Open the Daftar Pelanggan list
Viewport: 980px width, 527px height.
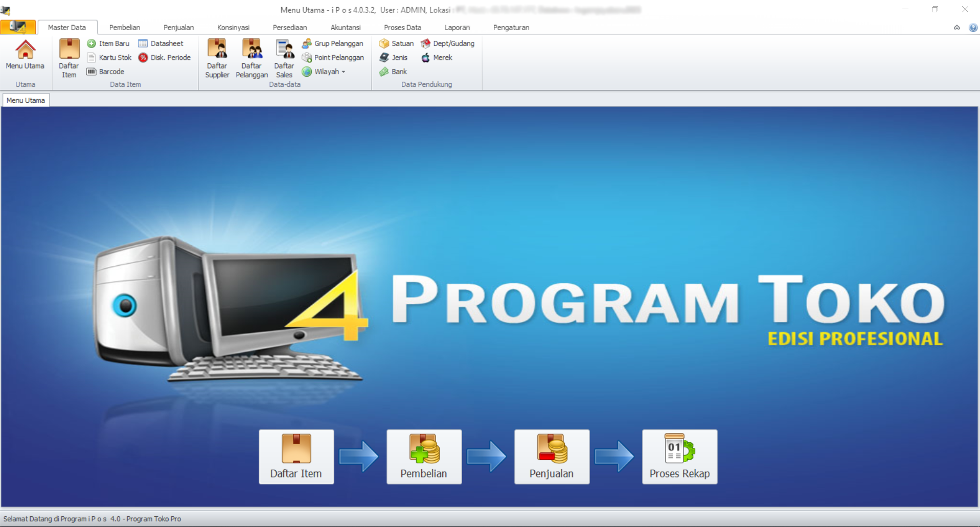click(252, 58)
